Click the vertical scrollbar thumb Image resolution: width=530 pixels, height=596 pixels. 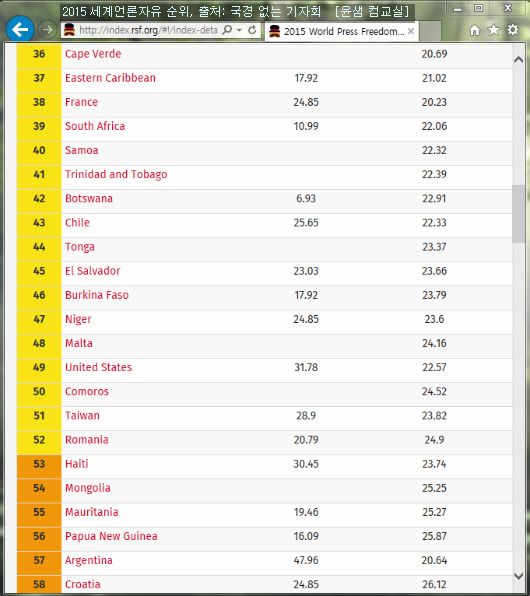519,214
